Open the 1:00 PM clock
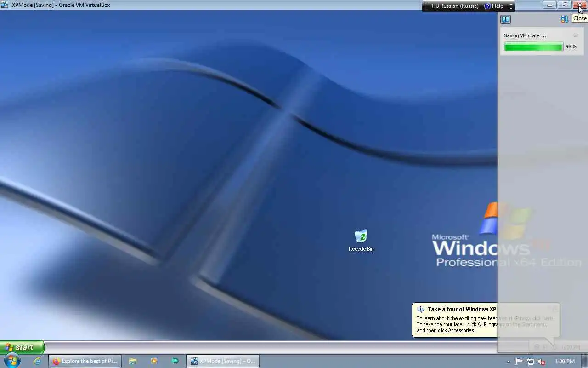This screenshot has width=588, height=368. pos(565,362)
